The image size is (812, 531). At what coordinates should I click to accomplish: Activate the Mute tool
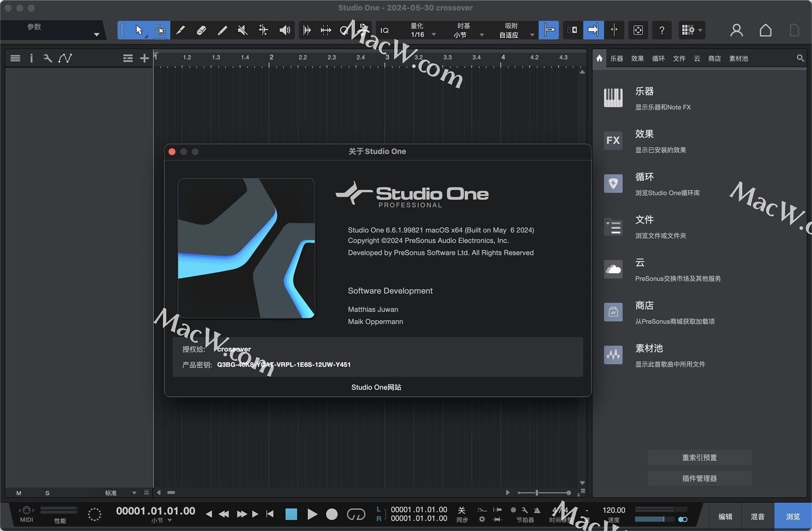[243, 30]
